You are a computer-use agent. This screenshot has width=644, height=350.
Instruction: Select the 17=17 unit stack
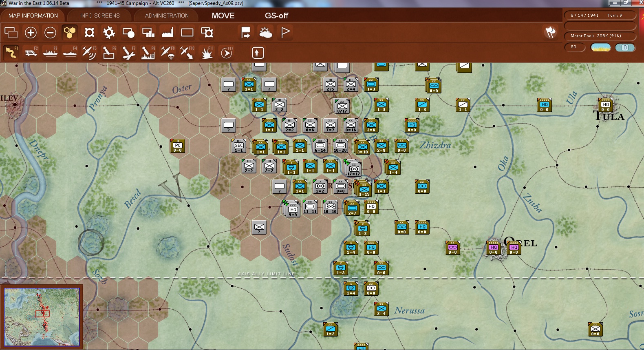click(x=353, y=169)
